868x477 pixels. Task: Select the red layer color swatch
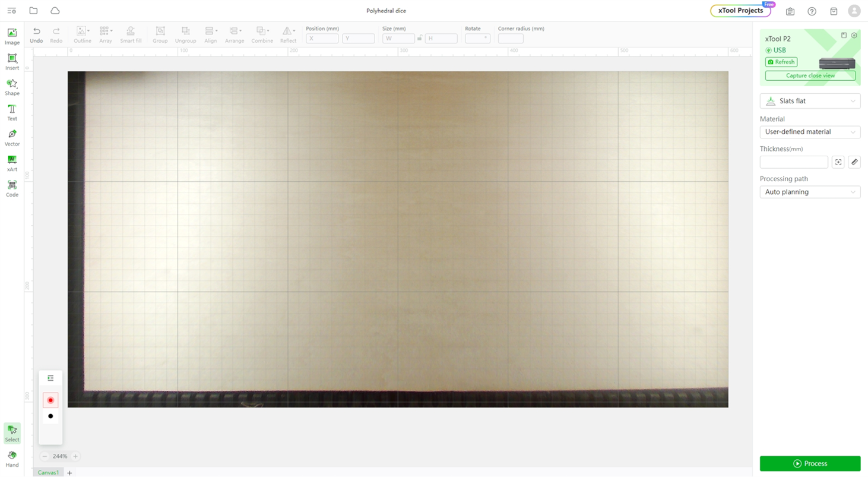50,400
